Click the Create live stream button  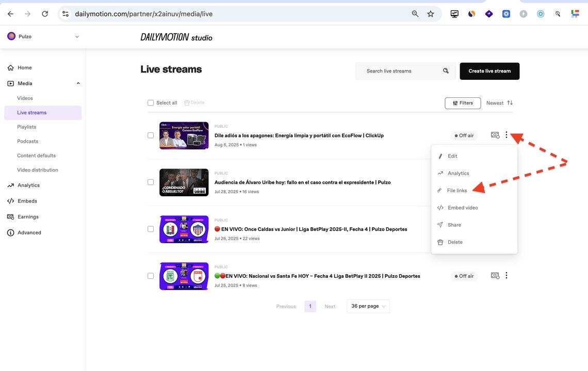coord(489,71)
